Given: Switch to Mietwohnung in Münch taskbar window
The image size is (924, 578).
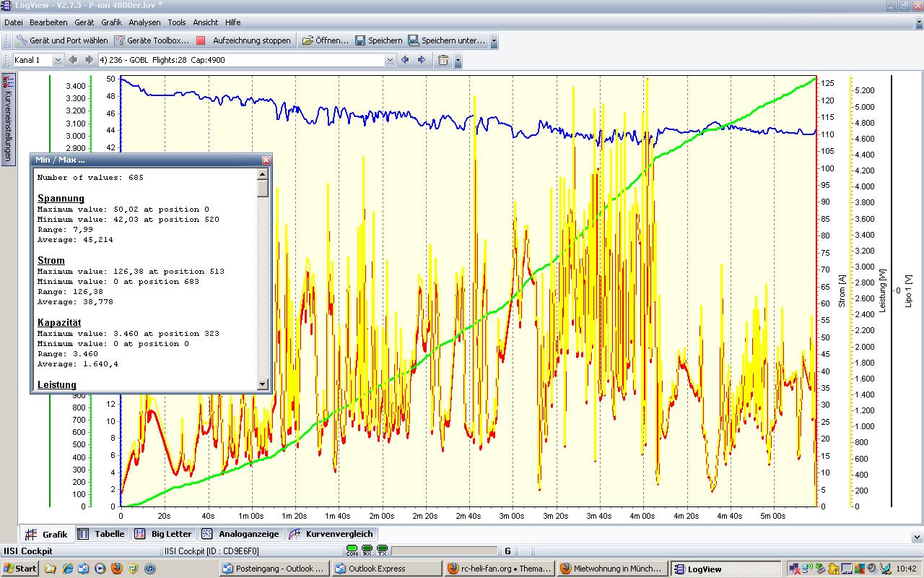Looking at the screenshot, I should point(612,569).
